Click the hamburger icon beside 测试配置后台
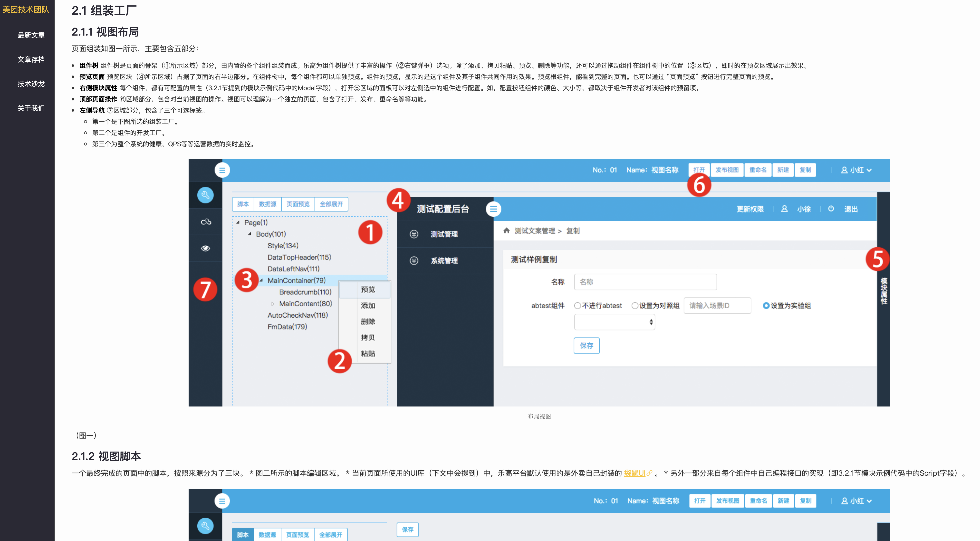 tap(493, 209)
